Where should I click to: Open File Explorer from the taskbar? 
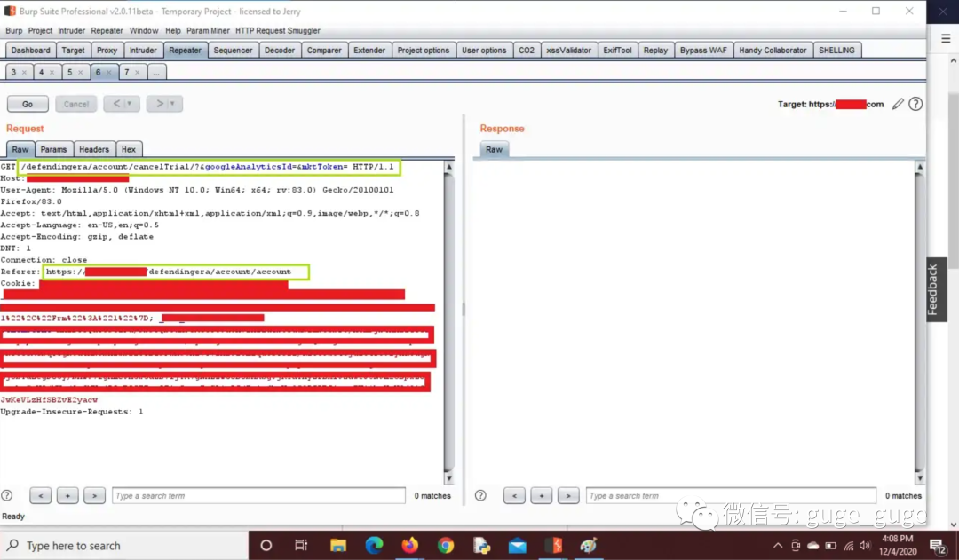click(337, 545)
